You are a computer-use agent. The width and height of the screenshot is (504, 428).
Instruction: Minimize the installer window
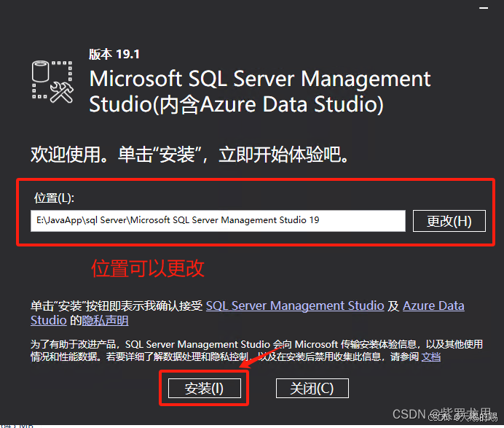point(484,8)
